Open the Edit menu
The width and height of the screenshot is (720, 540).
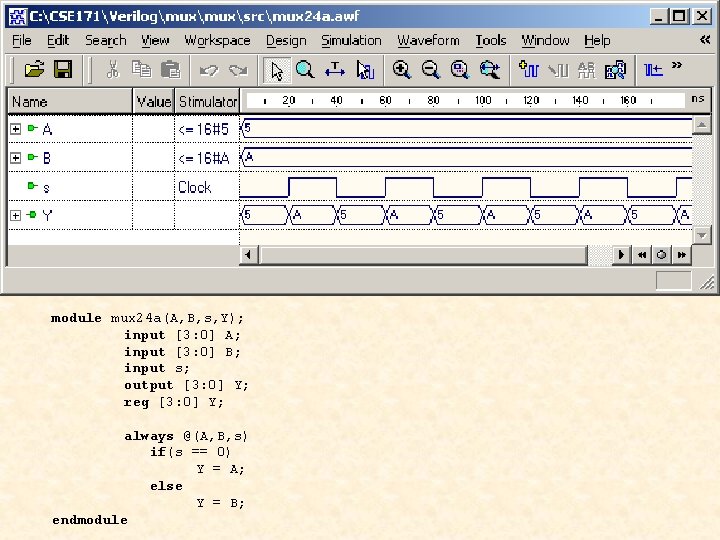click(58, 40)
